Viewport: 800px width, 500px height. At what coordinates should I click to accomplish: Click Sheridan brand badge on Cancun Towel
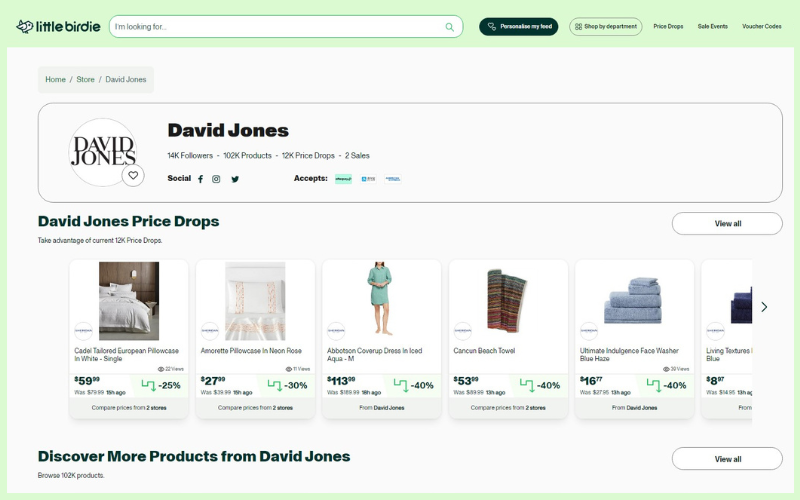click(x=463, y=331)
